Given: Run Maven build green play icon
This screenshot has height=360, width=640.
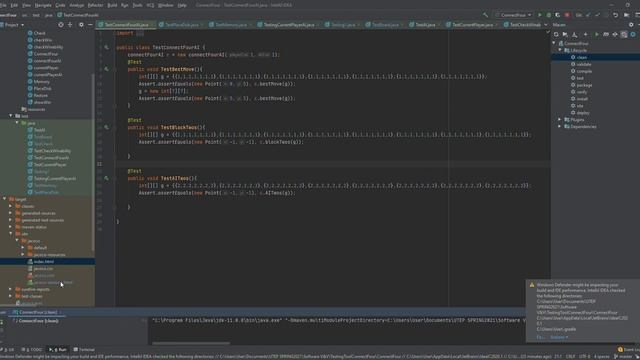Looking at the screenshot, I should (596, 35).
